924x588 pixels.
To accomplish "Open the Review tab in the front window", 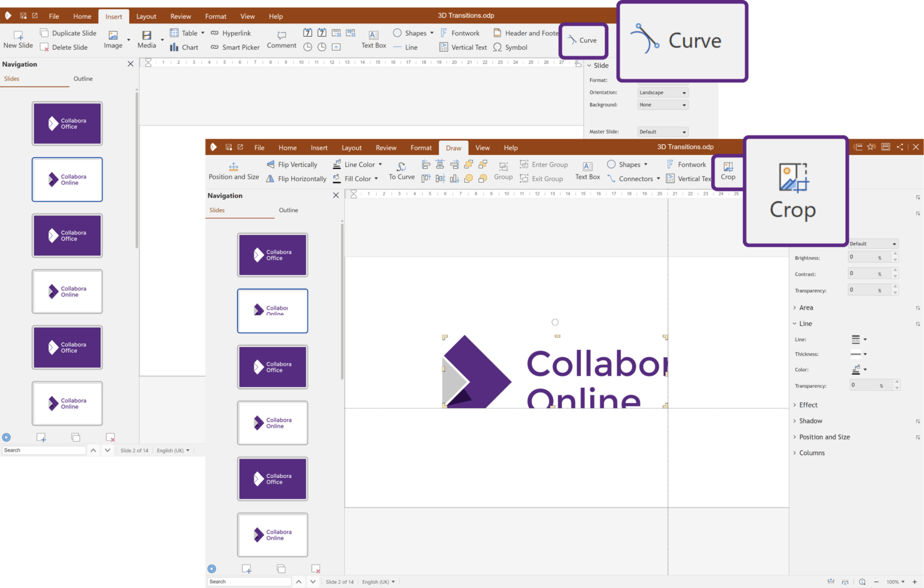I will pyautogui.click(x=386, y=148).
